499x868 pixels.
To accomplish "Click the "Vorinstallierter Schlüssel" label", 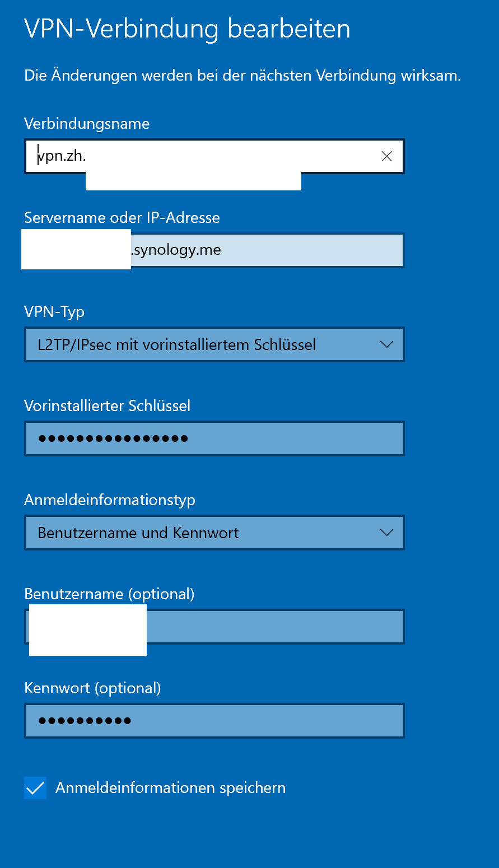I will (108, 405).
